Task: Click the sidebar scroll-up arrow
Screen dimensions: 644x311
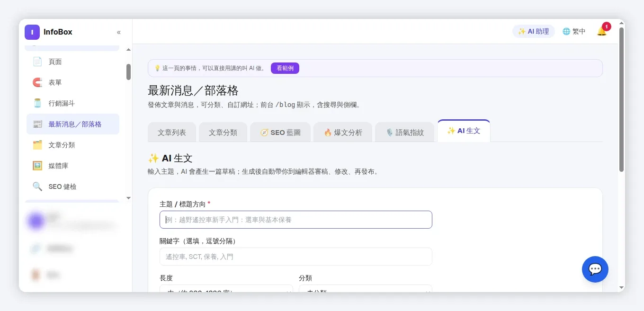Action: (128, 49)
